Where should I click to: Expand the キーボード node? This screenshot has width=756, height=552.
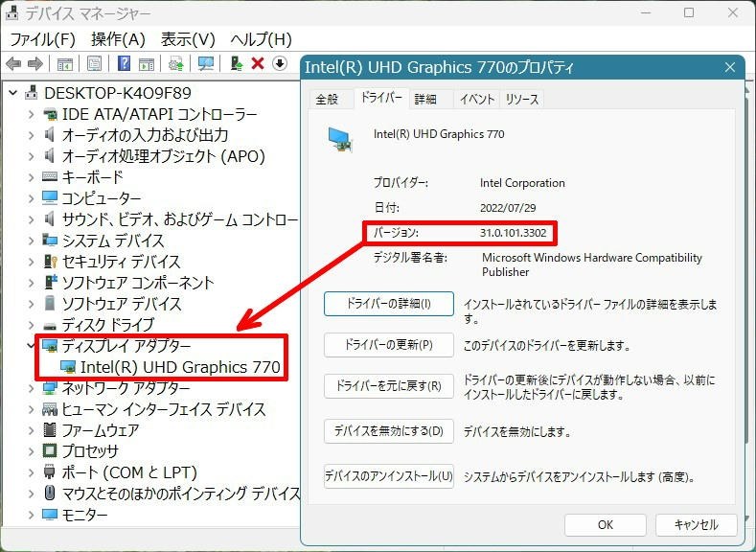pyautogui.click(x=32, y=177)
